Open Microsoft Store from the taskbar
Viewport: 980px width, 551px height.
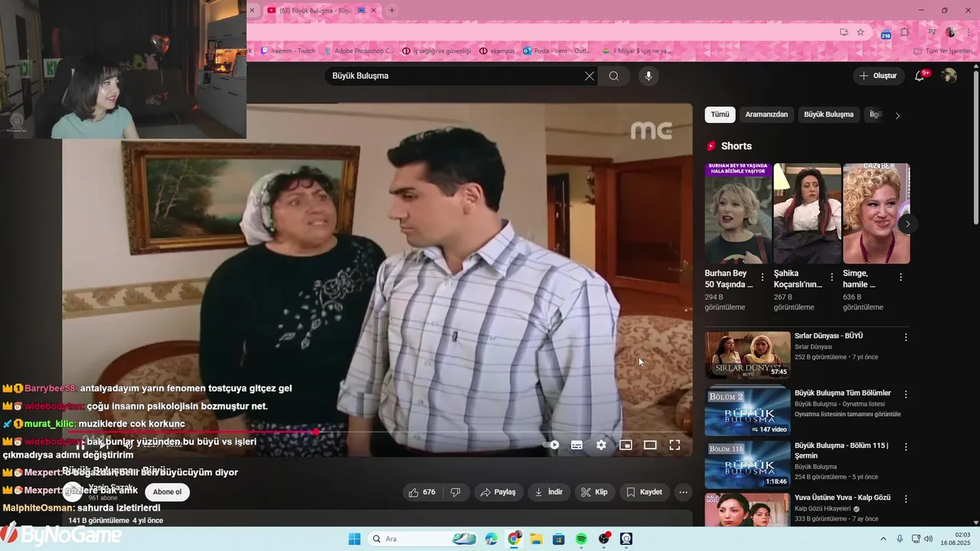[x=559, y=539]
